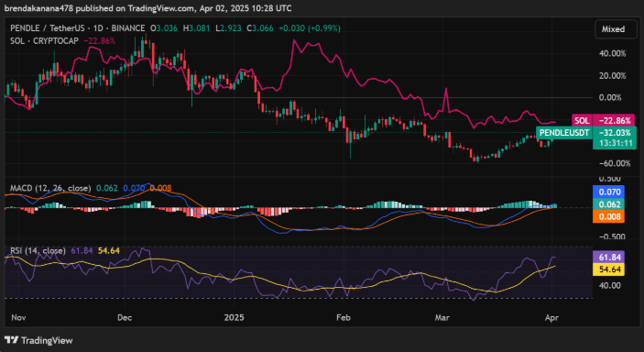Click the 2025 label on time axis
644x352 pixels.
coord(235,318)
